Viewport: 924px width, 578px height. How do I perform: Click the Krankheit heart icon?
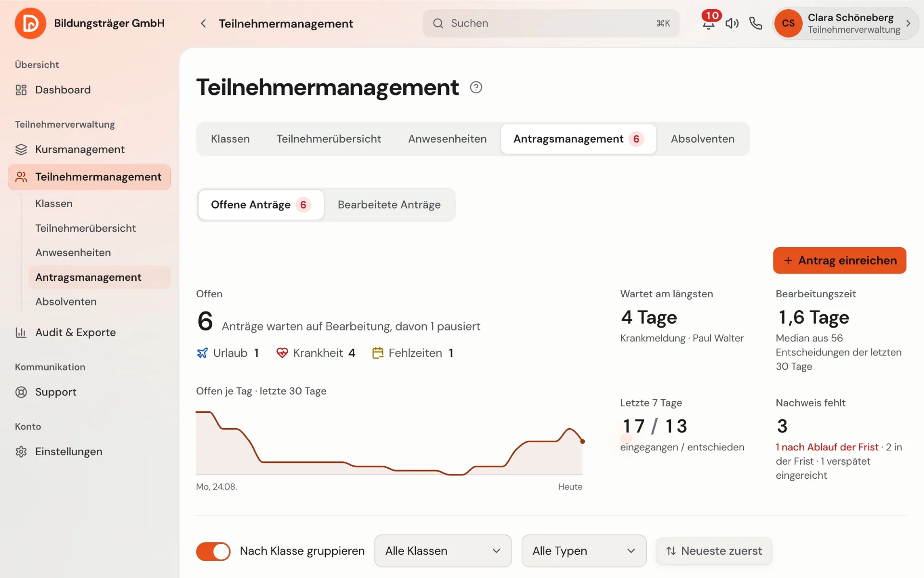(282, 353)
